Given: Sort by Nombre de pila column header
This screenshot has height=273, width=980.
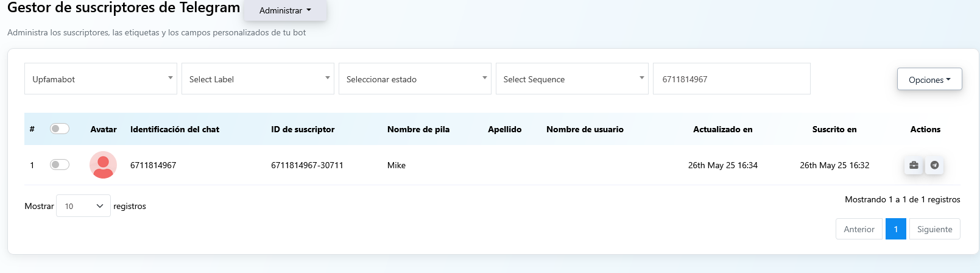Looking at the screenshot, I should tap(418, 129).
